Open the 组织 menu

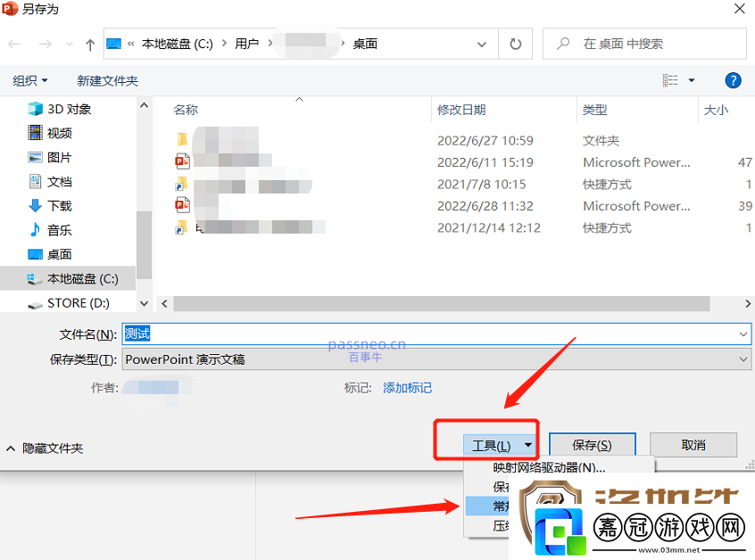tap(29, 80)
